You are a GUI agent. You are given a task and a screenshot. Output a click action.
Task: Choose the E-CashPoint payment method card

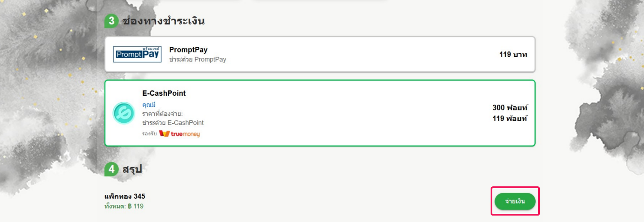point(320,113)
